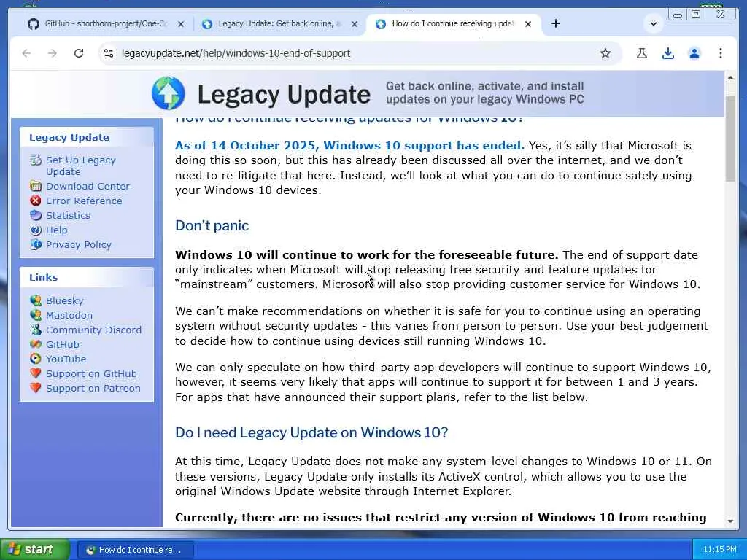Open the Support on Patreon link

(x=93, y=388)
